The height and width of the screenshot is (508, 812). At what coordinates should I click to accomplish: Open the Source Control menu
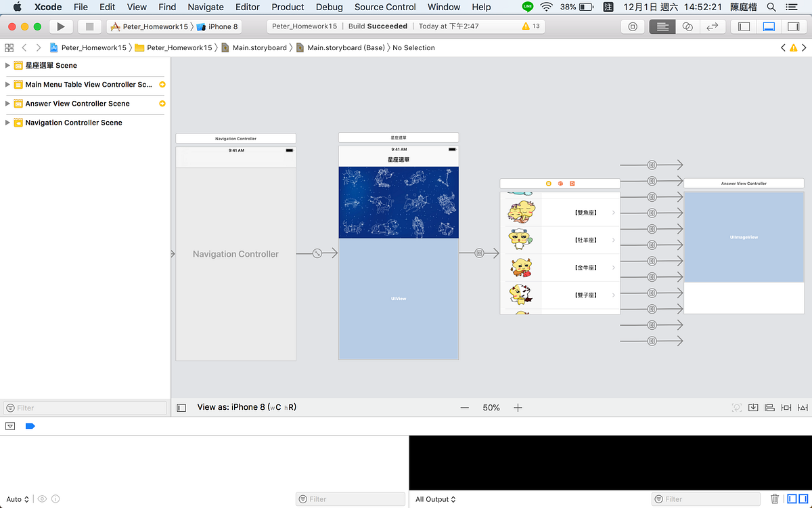[384, 7]
